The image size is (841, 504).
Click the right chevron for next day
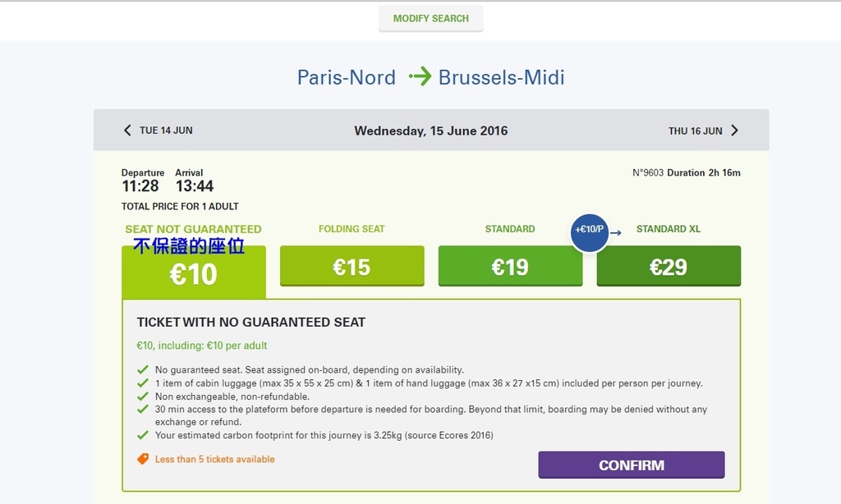click(735, 131)
